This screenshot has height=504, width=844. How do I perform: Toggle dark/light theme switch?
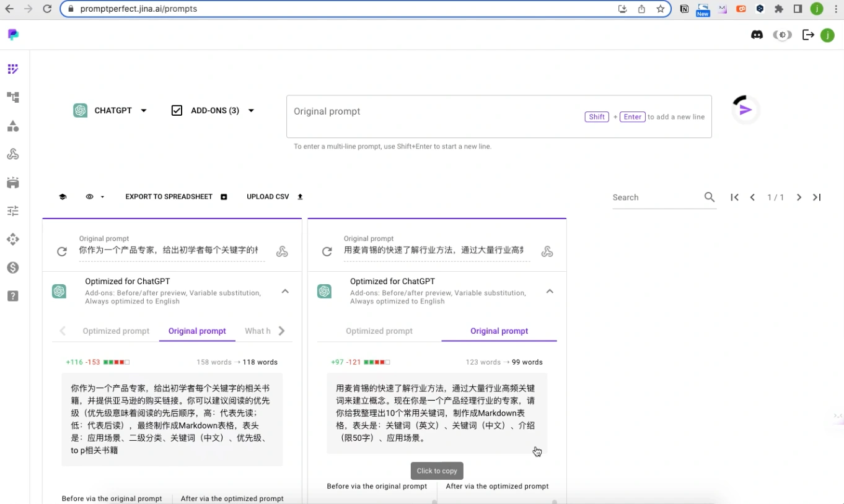tap(783, 35)
